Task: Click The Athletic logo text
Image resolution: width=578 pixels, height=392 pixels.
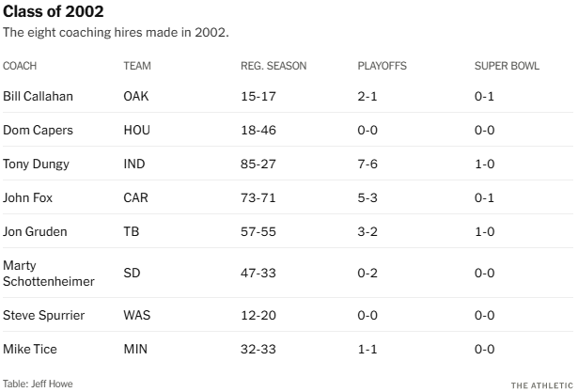Action: click(x=541, y=385)
